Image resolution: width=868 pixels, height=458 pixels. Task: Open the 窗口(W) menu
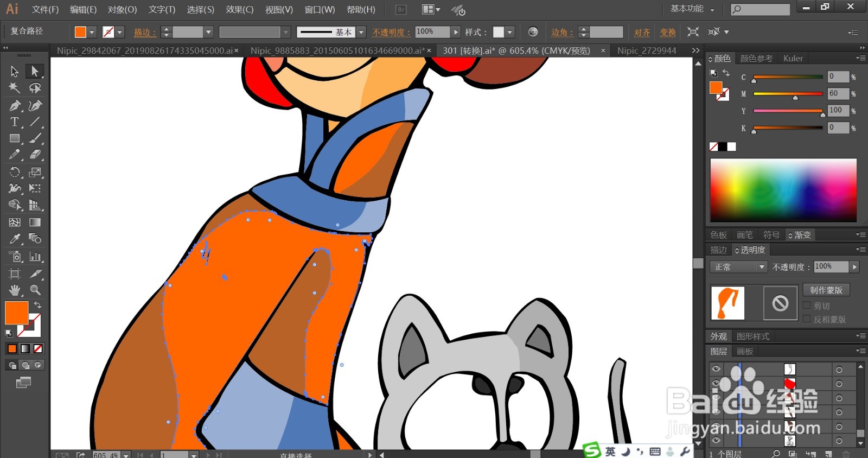[x=320, y=9]
